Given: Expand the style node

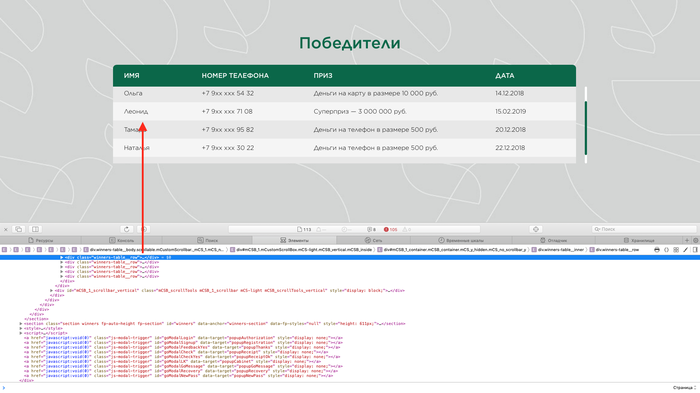Looking at the screenshot, I should point(21,329).
